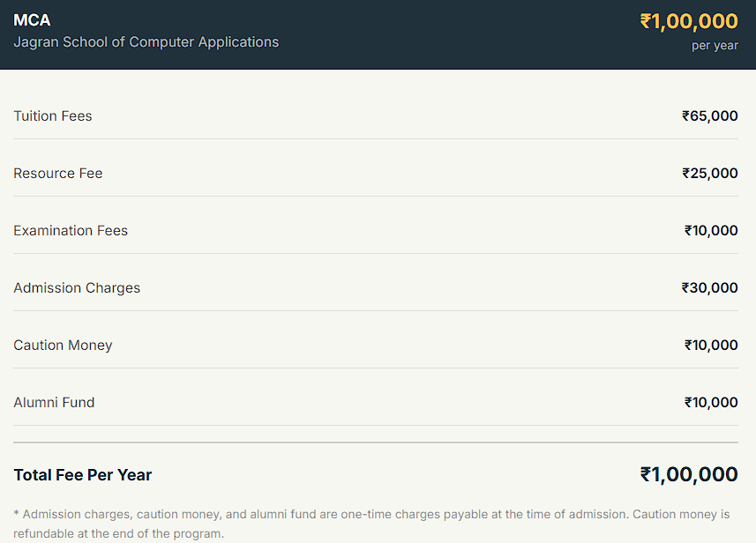Click the per year label

click(x=715, y=46)
